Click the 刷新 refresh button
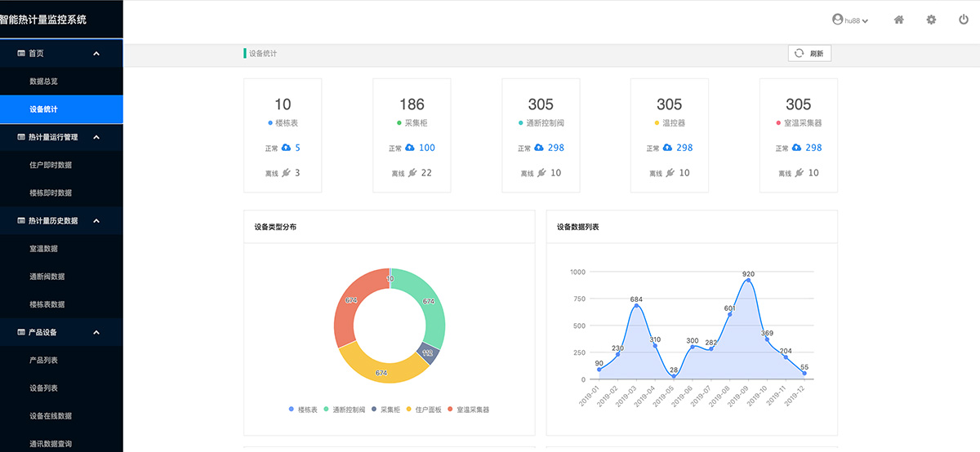The width and height of the screenshot is (980, 452). (x=809, y=53)
